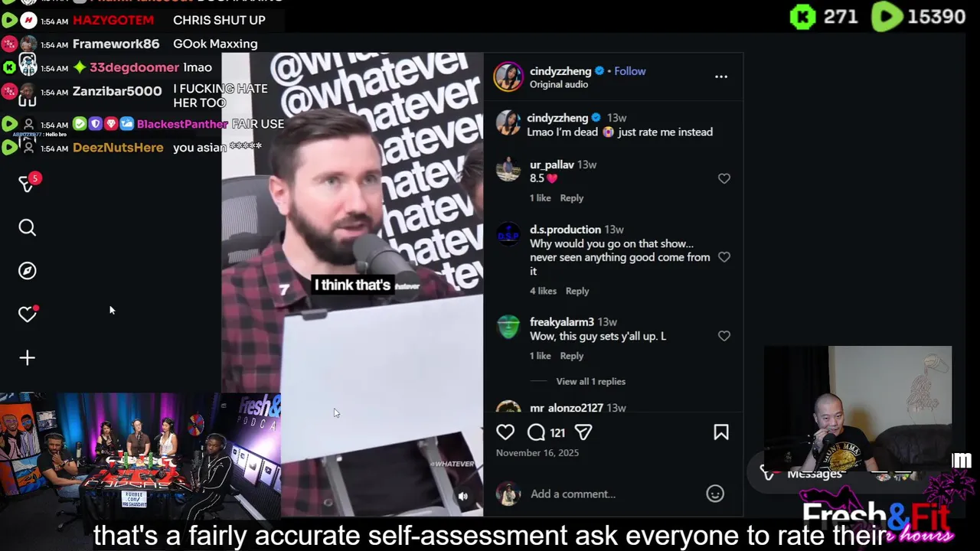Open direct messages icon with badge 5
The image size is (980, 551).
click(28, 184)
